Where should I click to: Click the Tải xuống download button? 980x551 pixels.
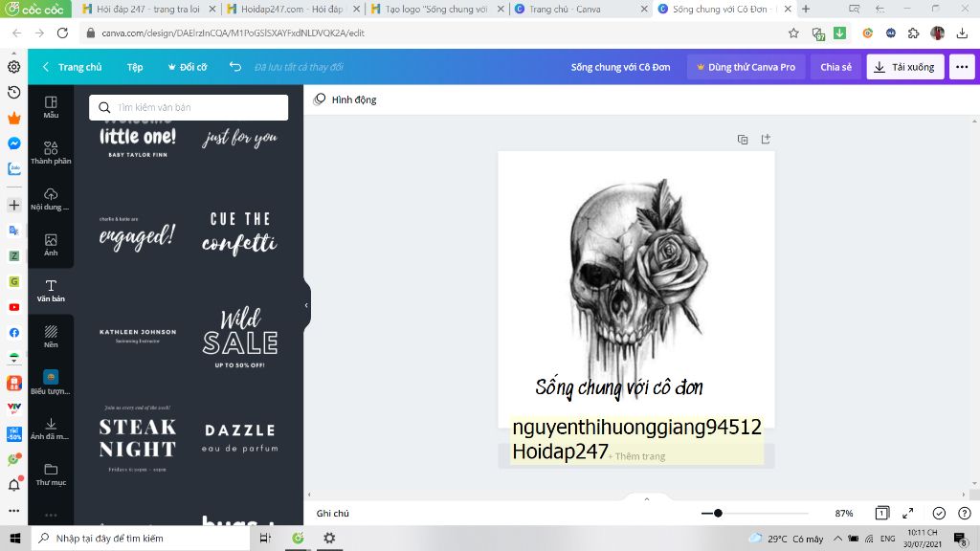(x=905, y=67)
